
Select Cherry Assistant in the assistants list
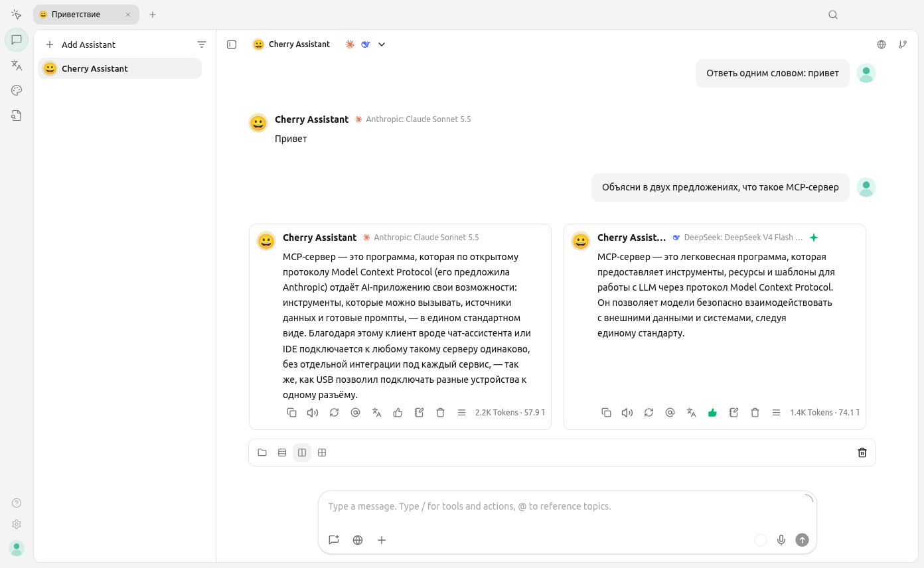pos(120,68)
